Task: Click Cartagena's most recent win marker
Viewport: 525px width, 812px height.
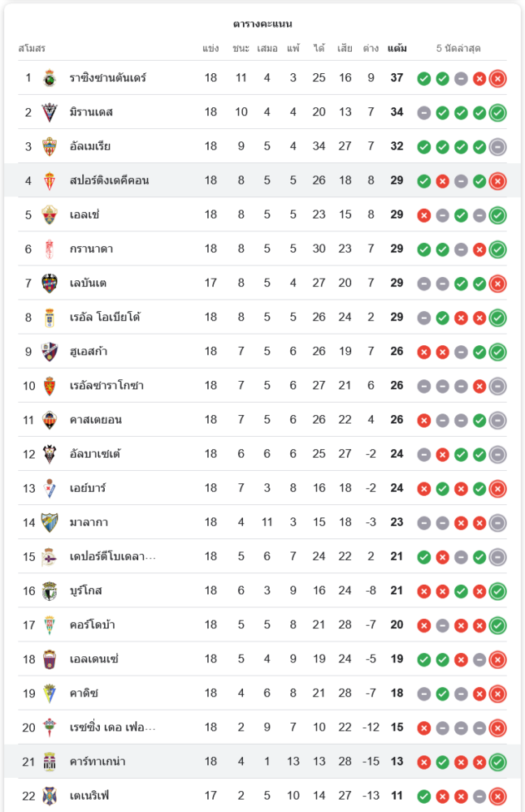Action: pos(497,762)
